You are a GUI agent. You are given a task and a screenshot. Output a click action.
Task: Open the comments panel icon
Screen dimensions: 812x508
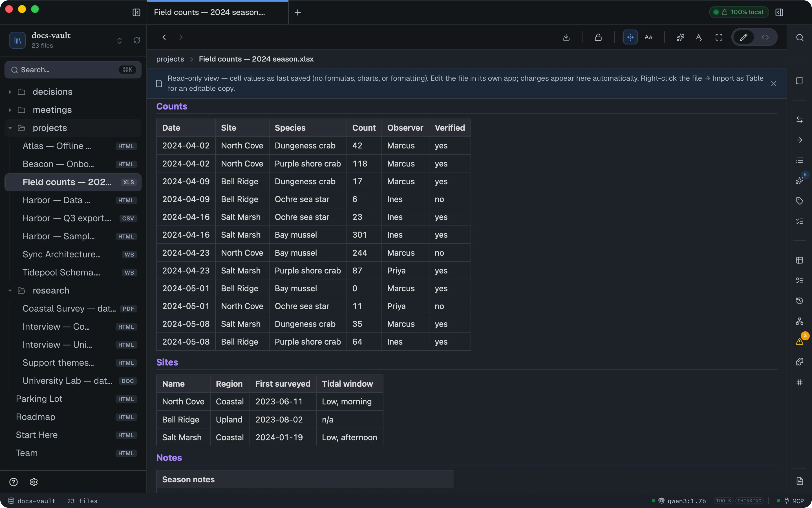click(x=800, y=81)
